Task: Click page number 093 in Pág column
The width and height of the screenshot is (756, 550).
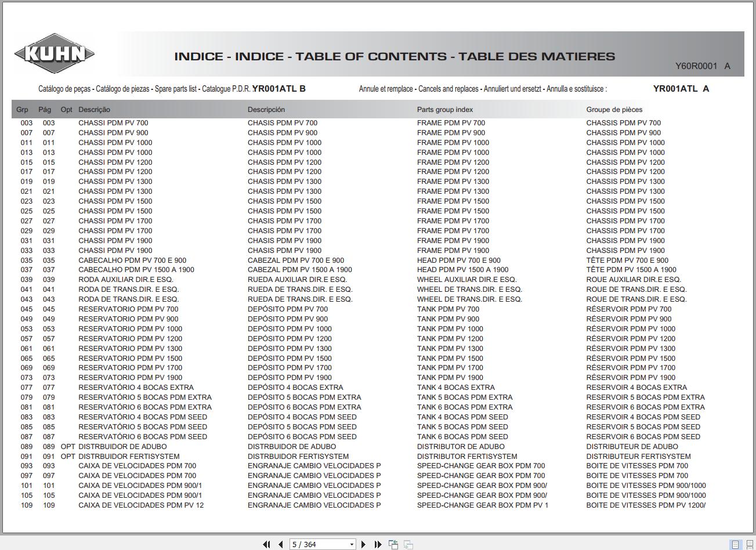Action: [49, 466]
